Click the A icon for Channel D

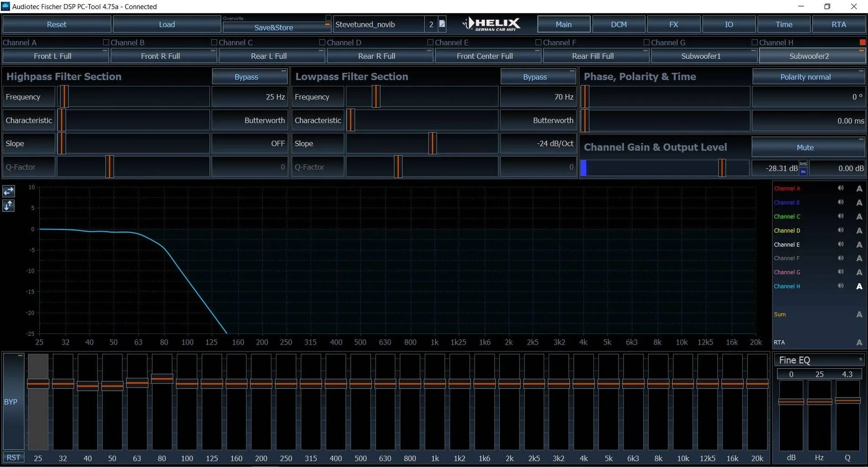coord(859,231)
